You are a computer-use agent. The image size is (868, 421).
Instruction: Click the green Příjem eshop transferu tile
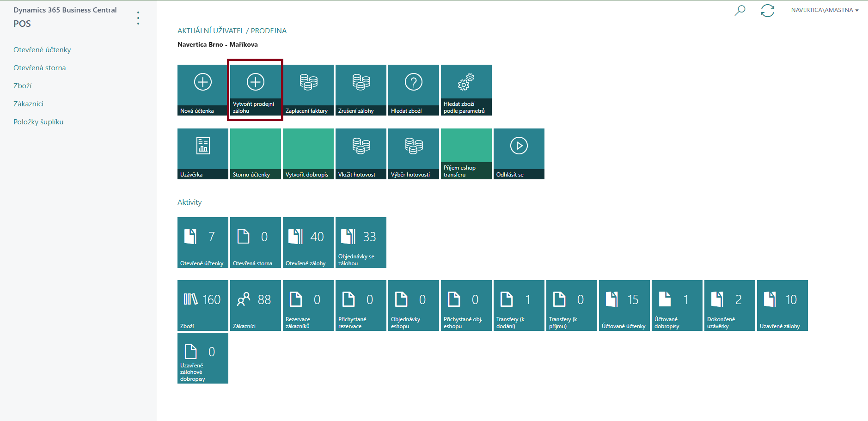tap(466, 153)
